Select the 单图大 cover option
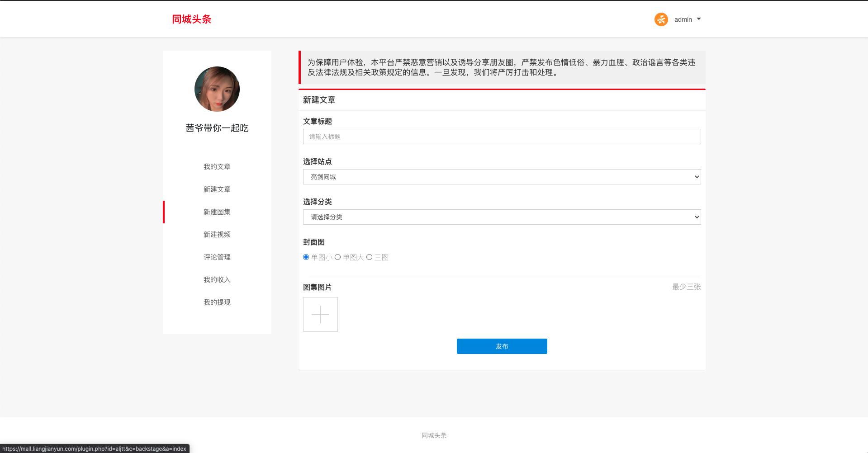The image size is (868, 453). tap(338, 257)
